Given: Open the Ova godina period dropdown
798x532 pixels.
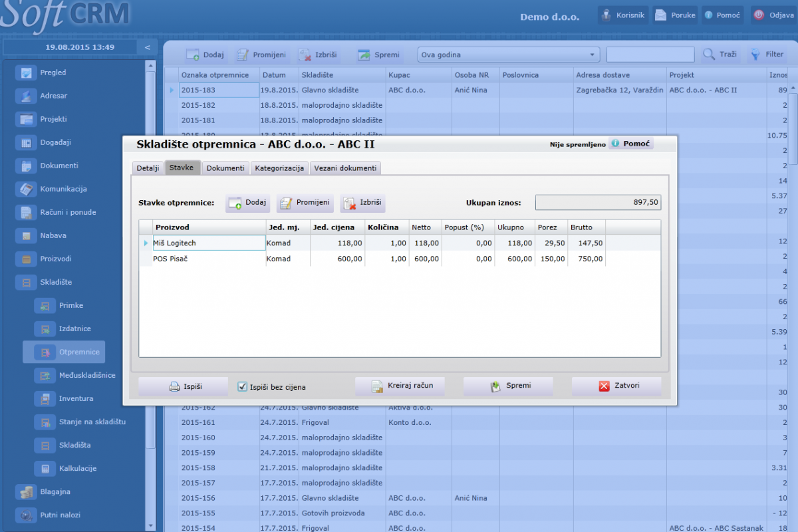Looking at the screenshot, I should pyautogui.click(x=509, y=55).
